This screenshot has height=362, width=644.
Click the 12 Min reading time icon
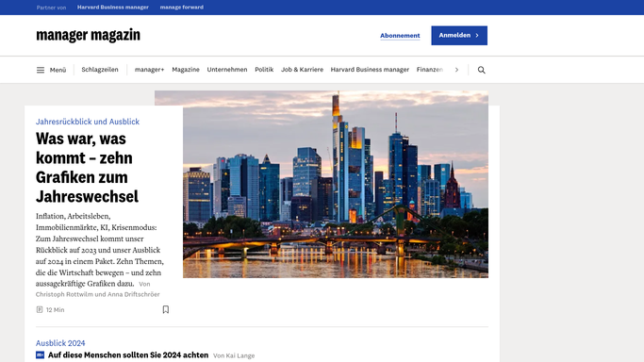click(x=40, y=309)
